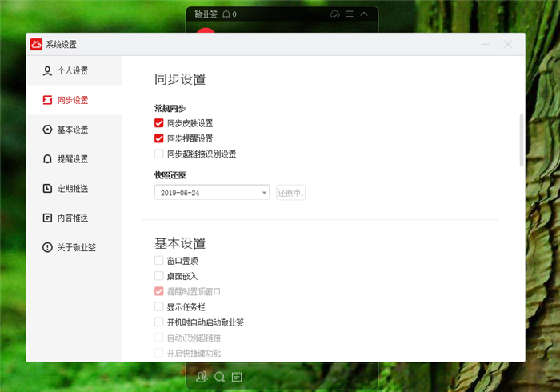Click the hexagon icon beside 基本设置
This screenshot has width=560, height=392.
(x=47, y=130)
